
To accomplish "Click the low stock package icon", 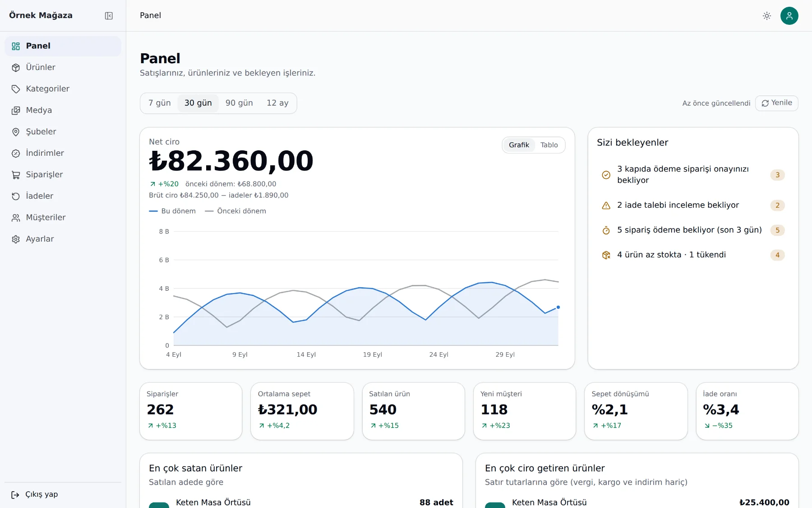I will click(606, 255).
